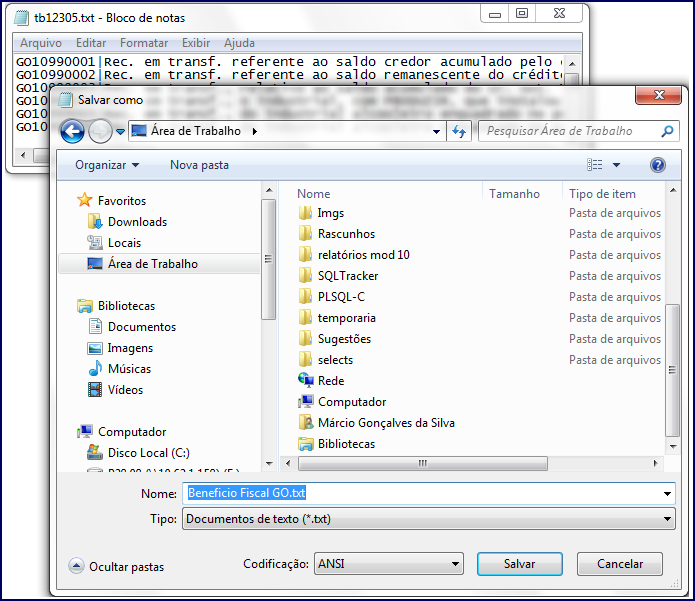Image resolution: width=695 pixels, height=601 pixels.
Task: Click the change view icon
Action: pyautogui.click(x=594, y=165)
